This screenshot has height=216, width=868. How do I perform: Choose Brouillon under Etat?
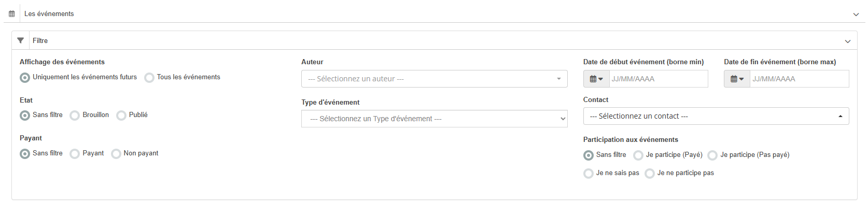[75, 116]
